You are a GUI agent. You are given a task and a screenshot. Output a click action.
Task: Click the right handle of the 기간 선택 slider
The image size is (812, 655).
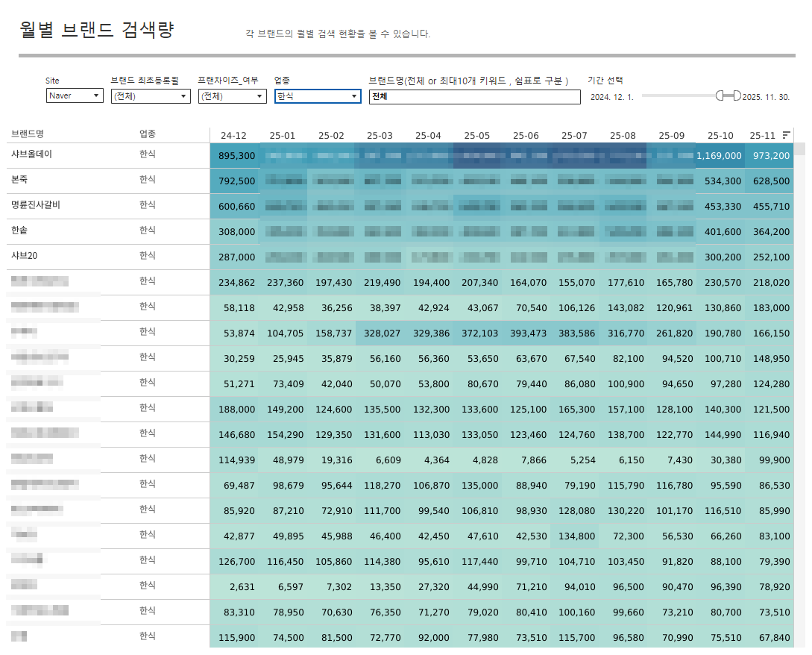click(x=737, y=95)
